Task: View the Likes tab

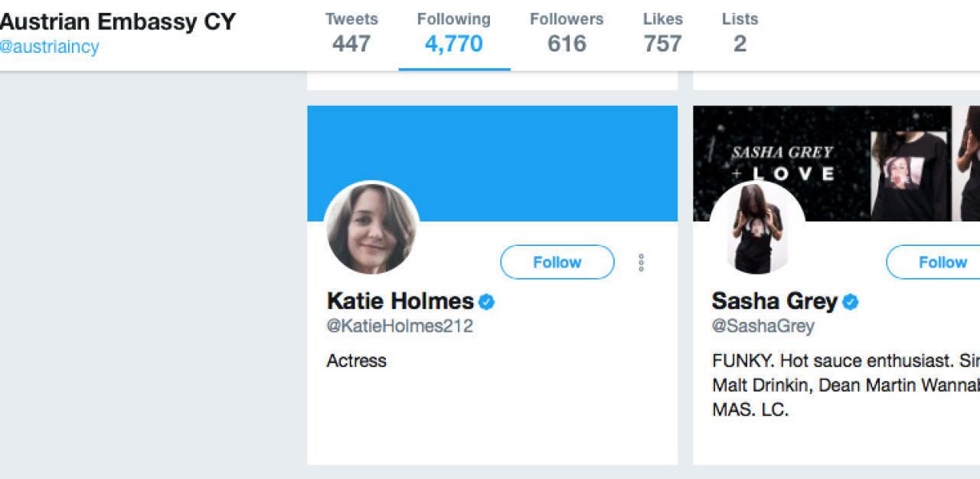Action: [662, 33]
